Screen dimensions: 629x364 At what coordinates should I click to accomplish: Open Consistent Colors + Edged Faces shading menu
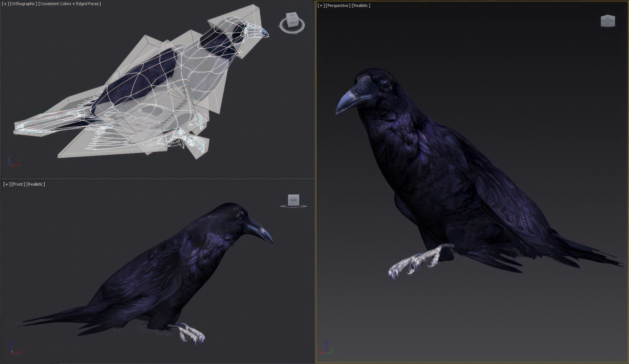(x=70, y=4)
